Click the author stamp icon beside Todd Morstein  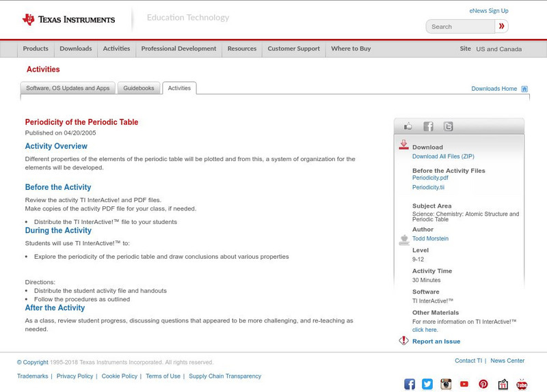pyautogui.click(x=404, y=240)
